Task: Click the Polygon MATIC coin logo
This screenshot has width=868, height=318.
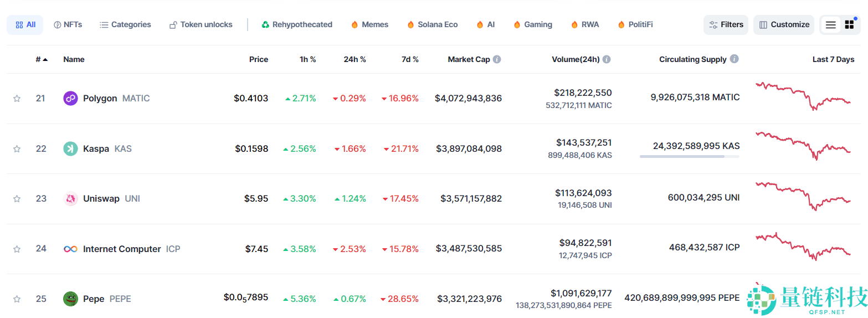Action: [x=71, y=99]
